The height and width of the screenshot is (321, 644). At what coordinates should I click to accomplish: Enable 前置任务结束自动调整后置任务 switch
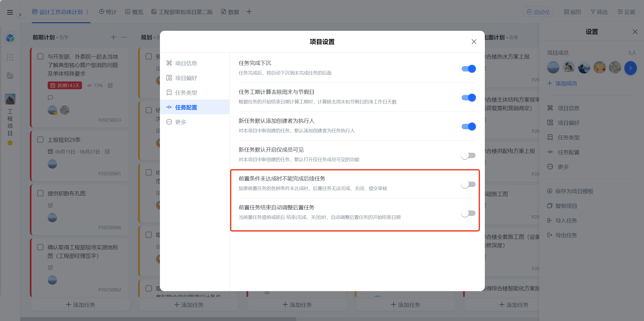[x=468, y=213]
